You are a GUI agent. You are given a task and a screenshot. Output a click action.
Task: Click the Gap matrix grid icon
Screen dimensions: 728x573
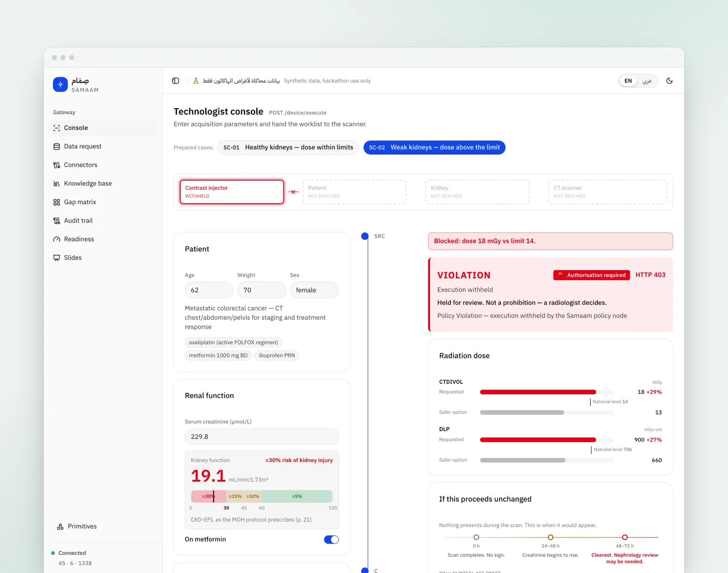tap(57, 202)
